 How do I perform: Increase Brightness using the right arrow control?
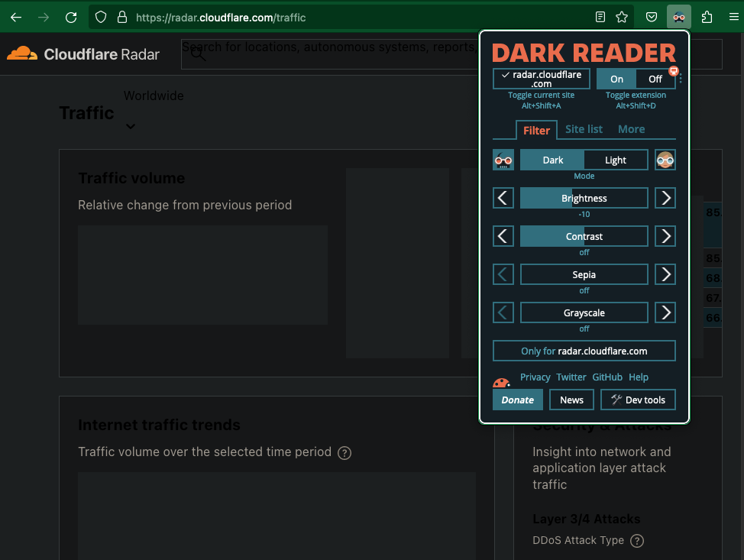pyautogui.click(x=665, y=198)
